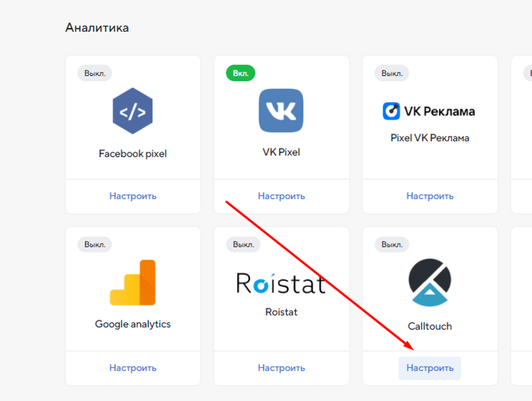The height and width of the screenshot is (401, 532).
Task: Open Настроить for Google analytics
Action: (x=133, y=368)
